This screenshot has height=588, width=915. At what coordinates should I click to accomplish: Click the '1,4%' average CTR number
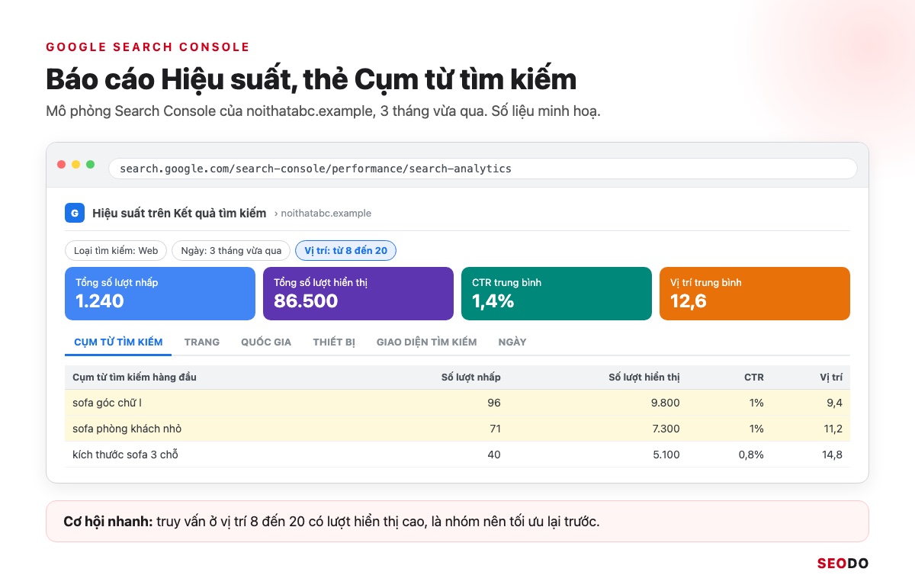[493, 301]
